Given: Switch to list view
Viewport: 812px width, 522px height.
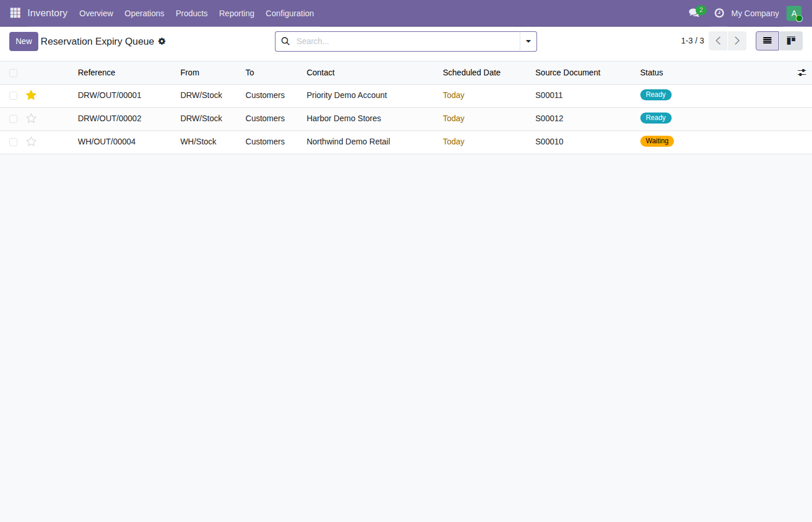Looking at the screenshot, I should coord(767,41).
